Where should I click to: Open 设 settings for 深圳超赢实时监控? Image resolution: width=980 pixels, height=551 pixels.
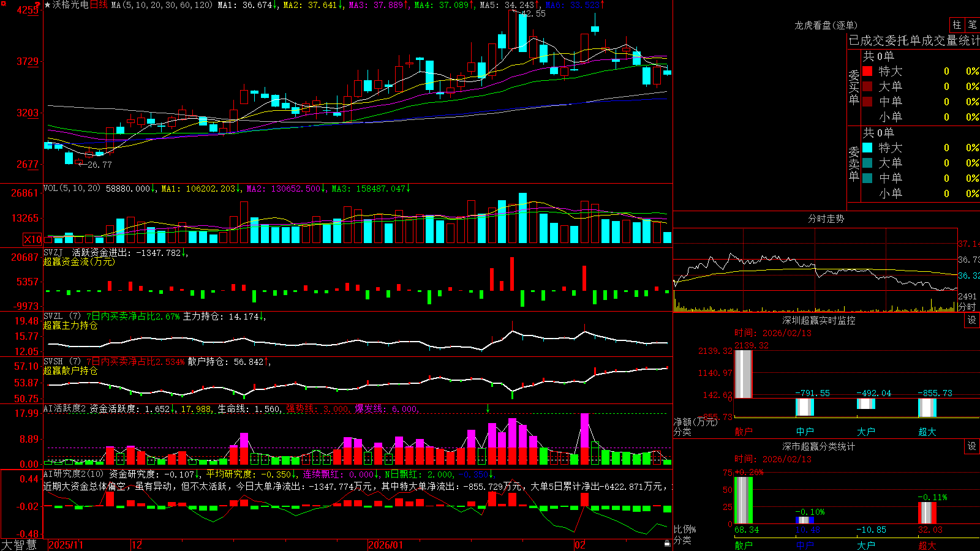click(972, 320)
